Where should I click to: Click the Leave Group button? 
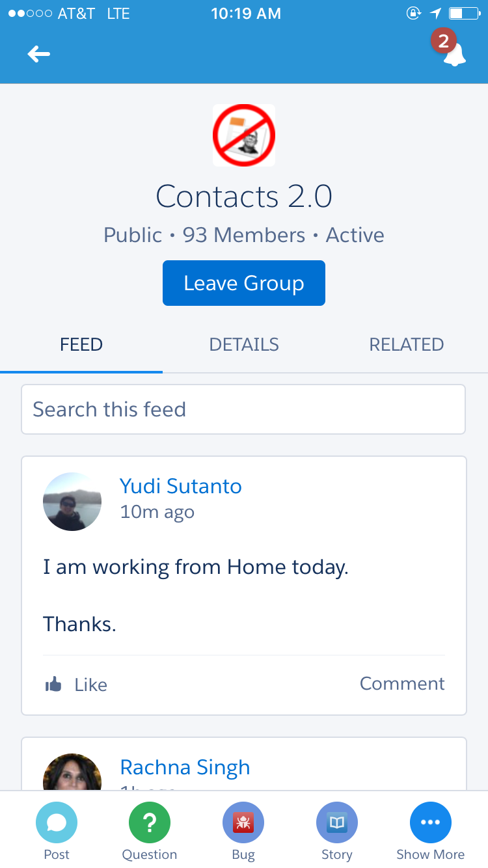(x=244, y=283)
